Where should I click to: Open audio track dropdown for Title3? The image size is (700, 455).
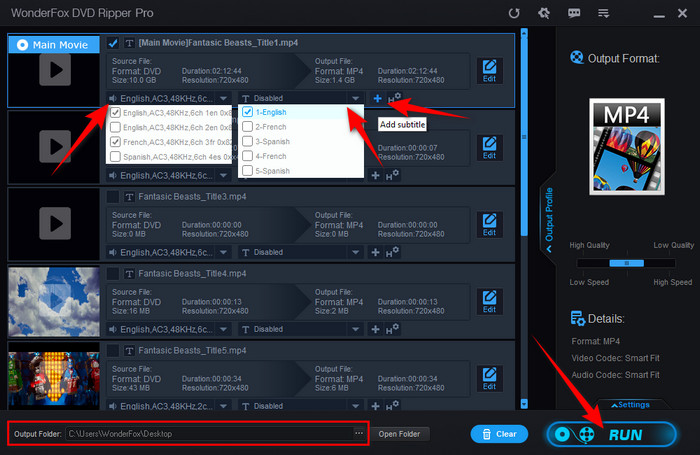(x=223, y=252)
